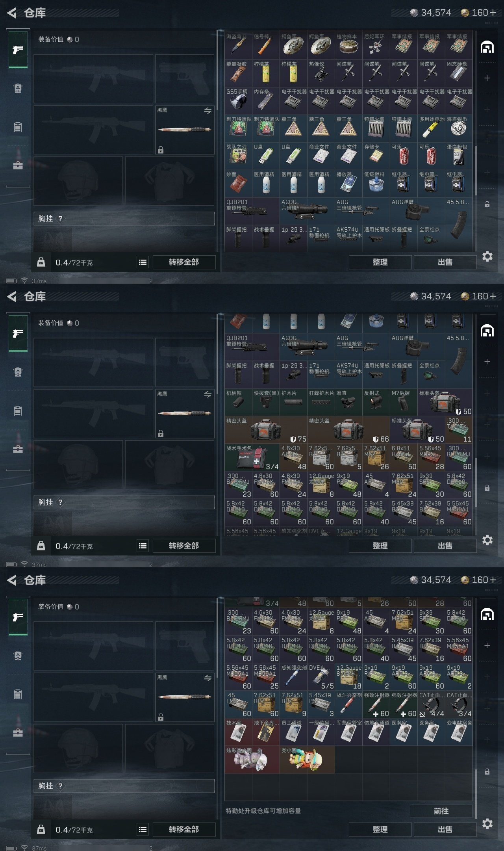Pick the M7后握 rear grip attachment
Viewport: 504px width, 851px height.
tap(404, 402)
